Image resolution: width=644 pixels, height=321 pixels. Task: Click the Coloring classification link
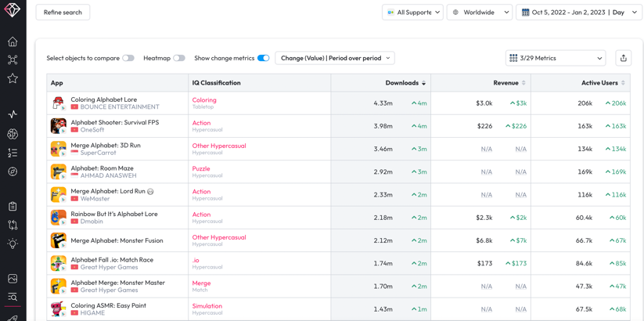pyautogui.click(x=204, y=100)
